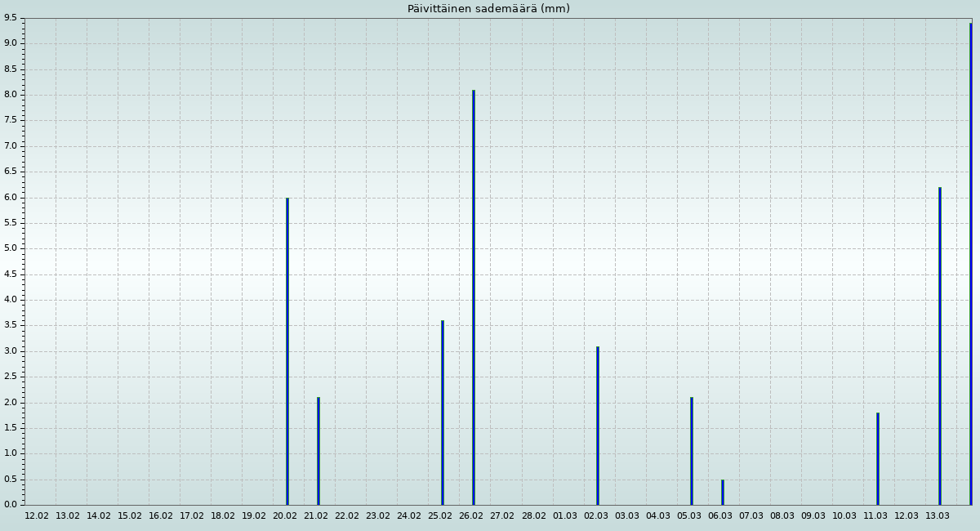The width and height of the screenshot is (980, 531).
Task: Select the 13.03 rainfall bar
Action: (940, 346)
